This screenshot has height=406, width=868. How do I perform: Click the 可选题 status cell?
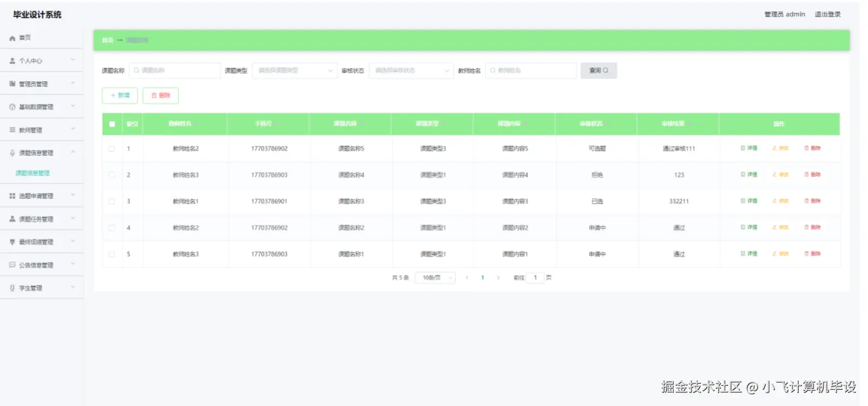(x=597, y=148)
